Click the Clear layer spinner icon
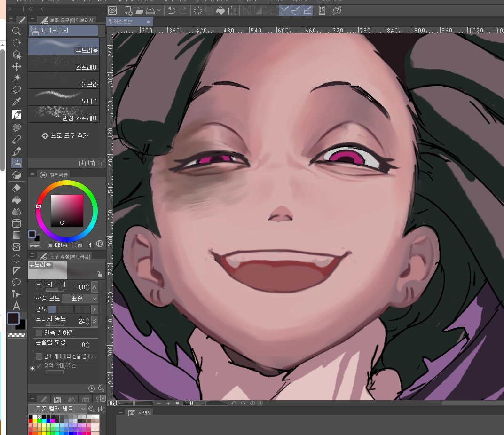 pyautogui.click(x=197, y=11)
